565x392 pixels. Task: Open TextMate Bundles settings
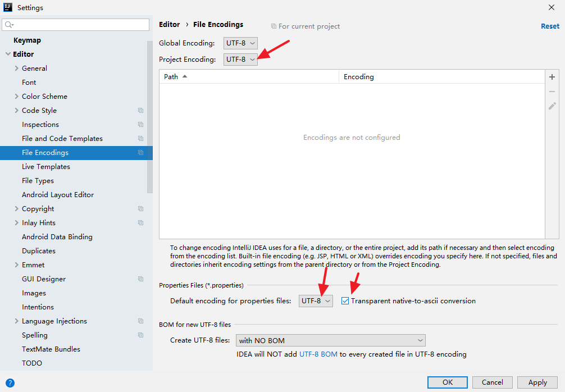(x=51, y=349)
